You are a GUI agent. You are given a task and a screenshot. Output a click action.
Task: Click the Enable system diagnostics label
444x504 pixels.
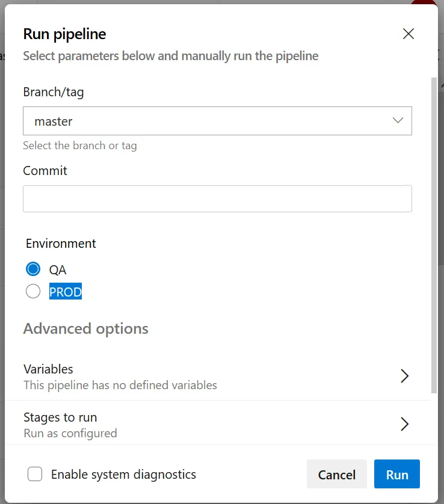[x=123, y=475]
